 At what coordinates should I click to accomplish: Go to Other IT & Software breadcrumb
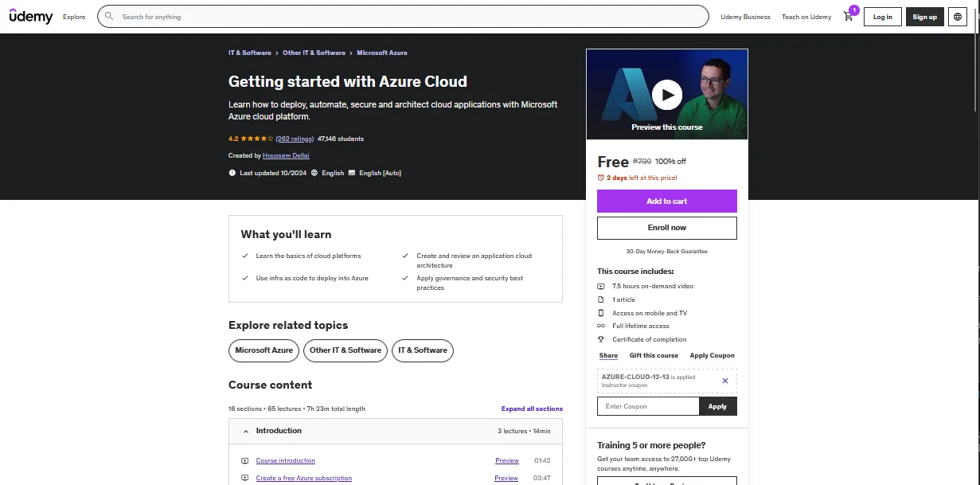(314, 53)
